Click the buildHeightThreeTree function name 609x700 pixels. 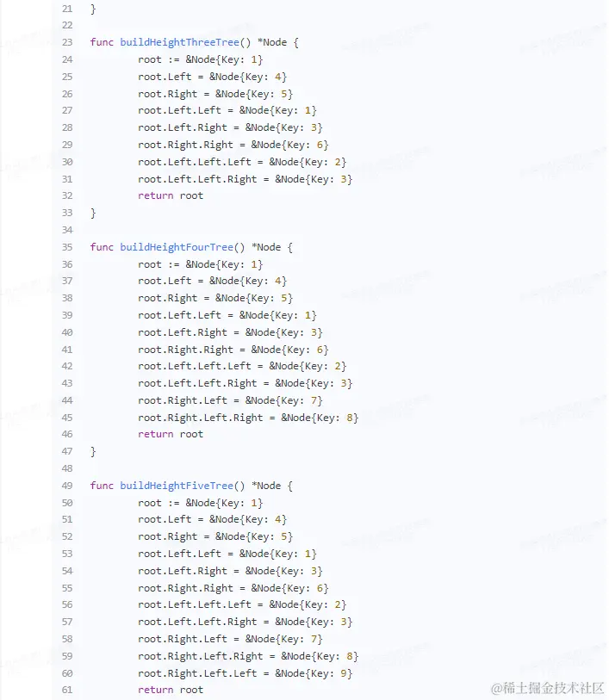coord(179,42)
